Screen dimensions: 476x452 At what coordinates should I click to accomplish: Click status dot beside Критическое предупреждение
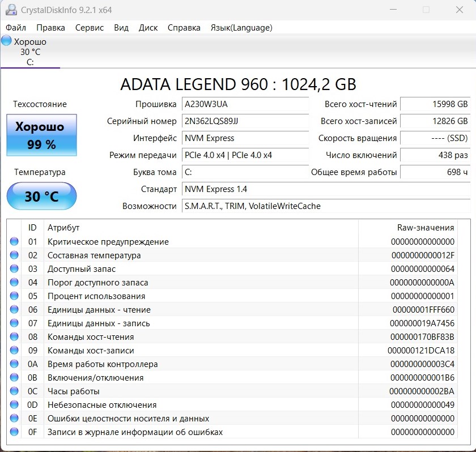[14, 242]
